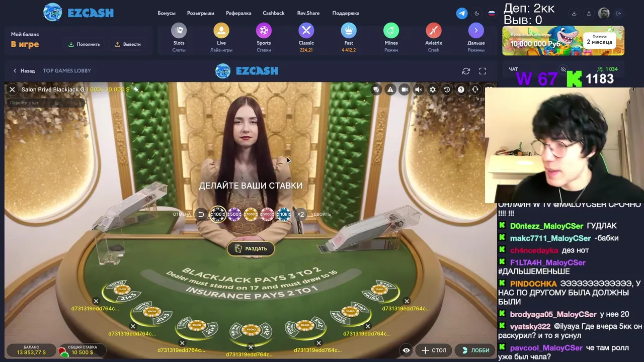Open the game history clock icon

(447, 89)
